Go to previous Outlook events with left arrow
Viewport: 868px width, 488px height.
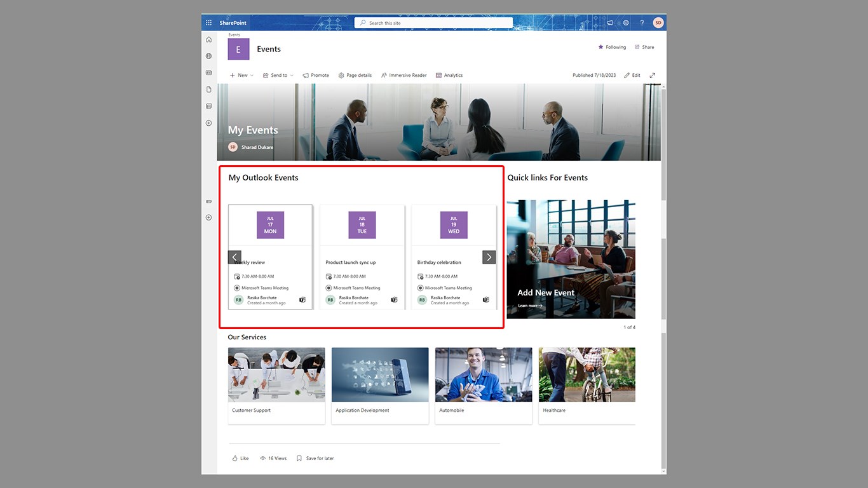[234, 257]
